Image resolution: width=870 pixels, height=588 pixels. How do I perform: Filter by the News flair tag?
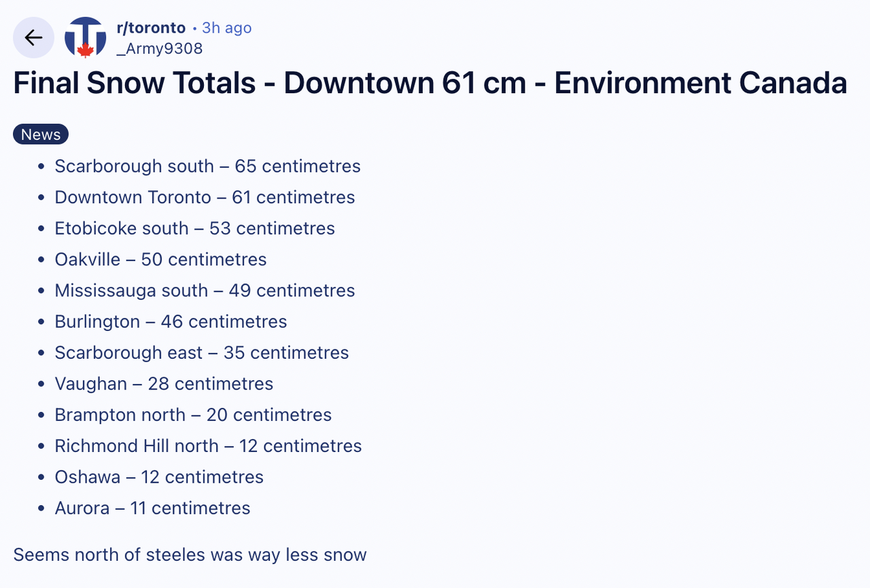[x=41, y=135]
